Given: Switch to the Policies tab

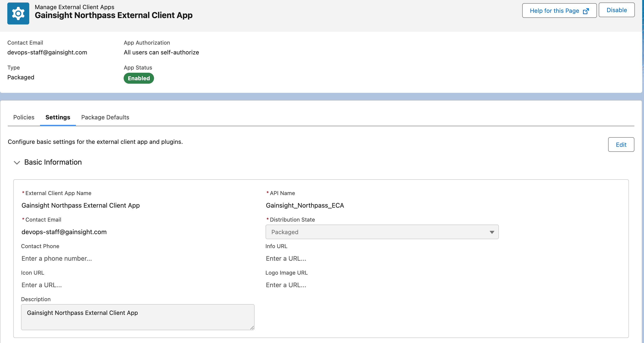Looking at the screenshot, I should [24, 117].
